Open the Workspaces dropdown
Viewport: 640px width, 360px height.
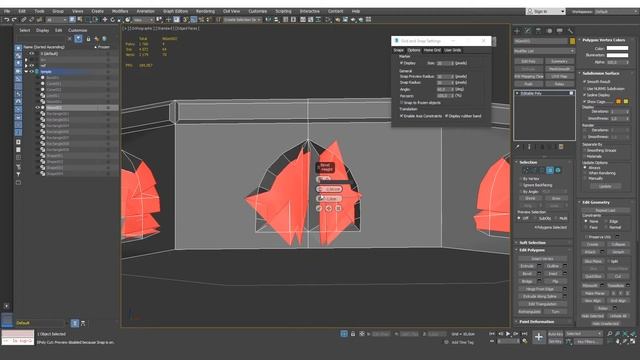coord(616,11)
